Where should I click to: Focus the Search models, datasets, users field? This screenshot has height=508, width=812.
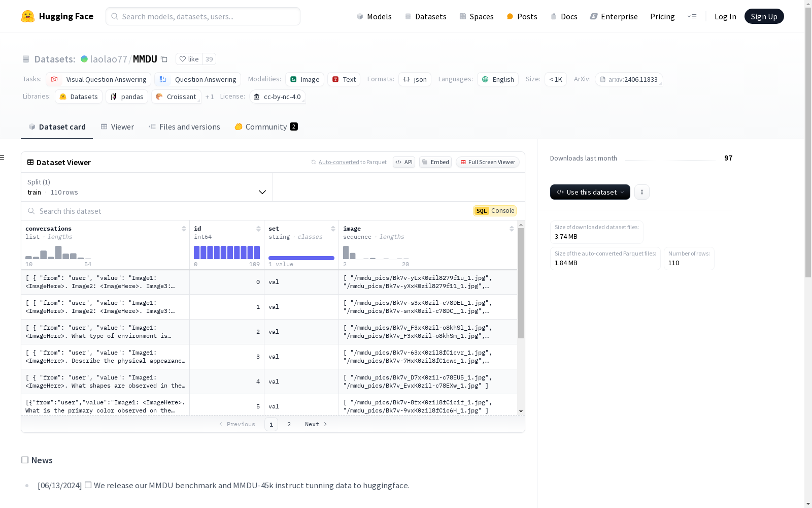click(x=203, y=16)
